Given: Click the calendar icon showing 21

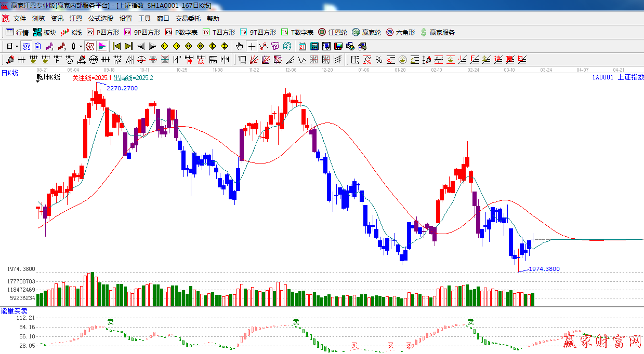Looking at the screenshot, I should coord(302,46).
